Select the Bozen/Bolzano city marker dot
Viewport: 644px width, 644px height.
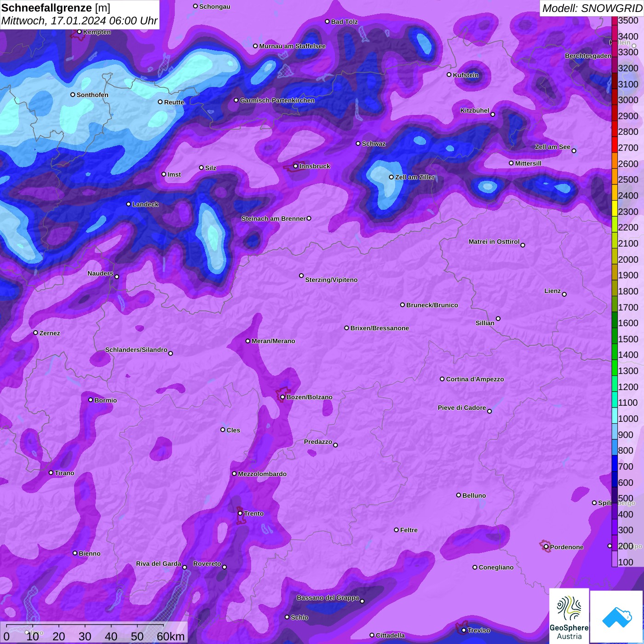pos(283,397)
